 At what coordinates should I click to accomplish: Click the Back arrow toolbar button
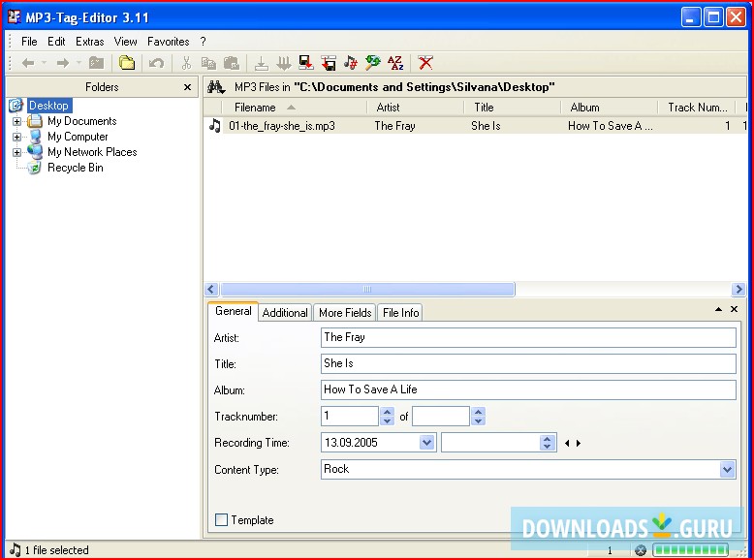click(28, 63)
